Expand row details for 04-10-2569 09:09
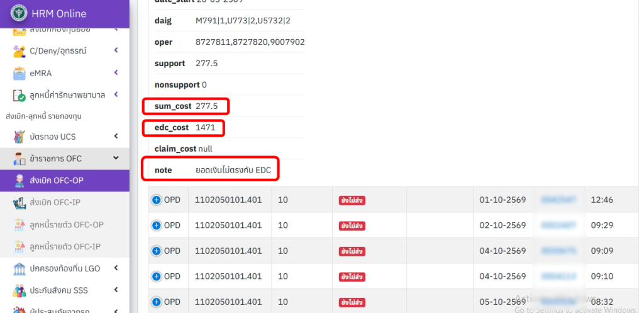Viewport: 644px width, 313px height. click(x=156, y=251)
